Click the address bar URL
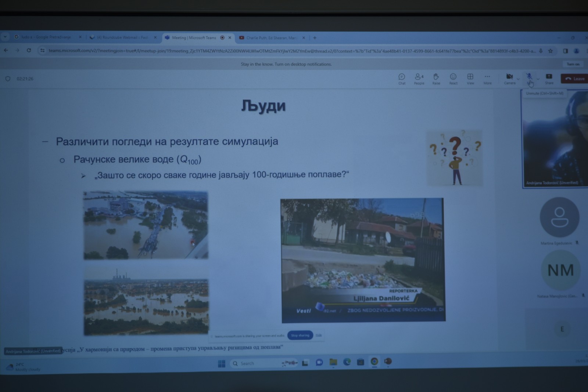 pos(292,51)
